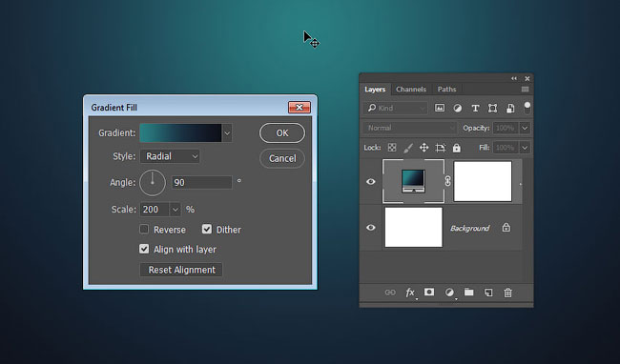Image resolution: width=620 pixels, height=364 pixels.
Task: Filter layers by pixel layer icon
Action: coord(440,109)
